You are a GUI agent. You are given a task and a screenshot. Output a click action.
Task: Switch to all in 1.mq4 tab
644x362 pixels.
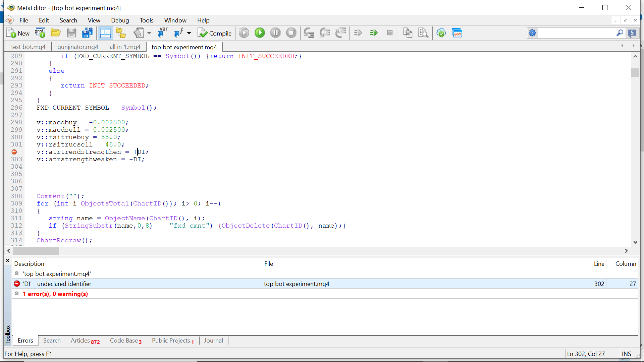coord(125,47)
